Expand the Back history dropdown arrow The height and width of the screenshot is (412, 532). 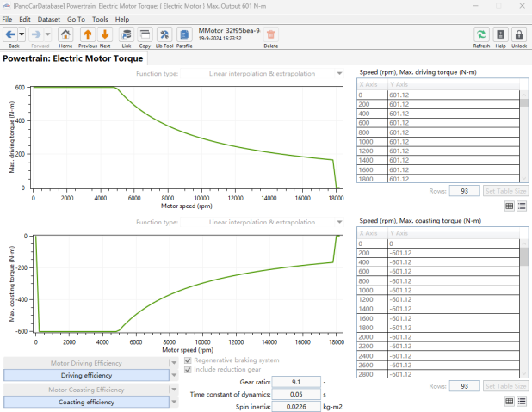click(x=22, y=34)
